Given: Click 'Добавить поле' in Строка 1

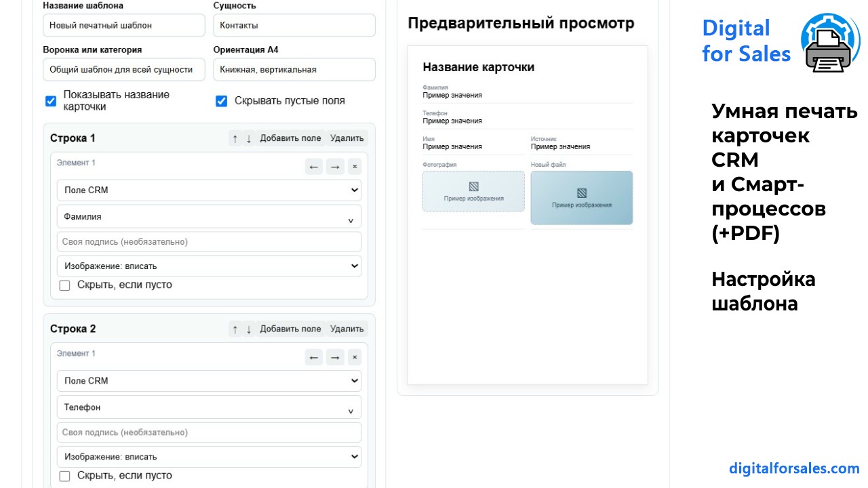Looking at the screenshot, I should [290, 138].
